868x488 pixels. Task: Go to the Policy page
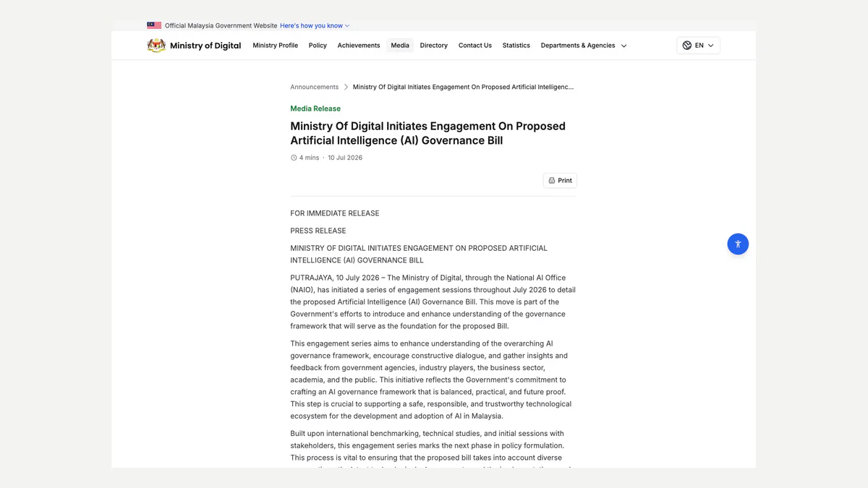point(318,46)
